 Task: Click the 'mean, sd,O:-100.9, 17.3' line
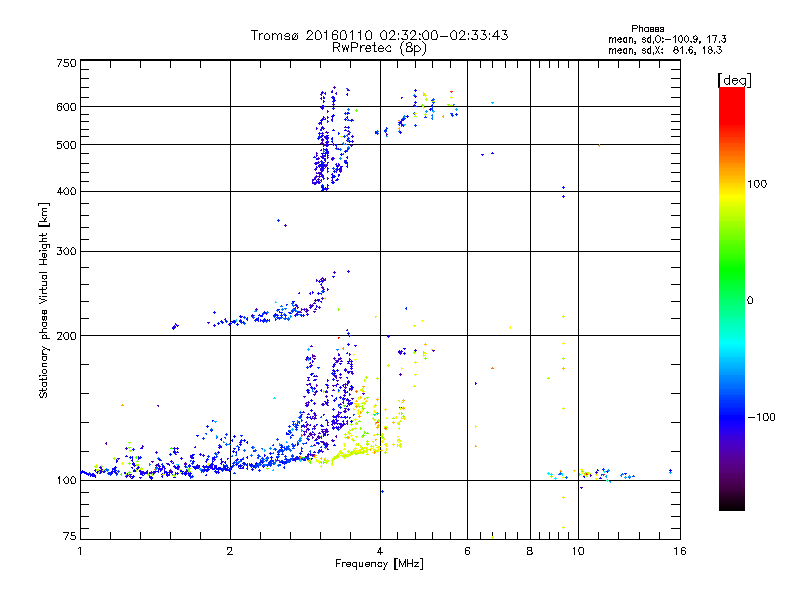click(x=667, y=39)
